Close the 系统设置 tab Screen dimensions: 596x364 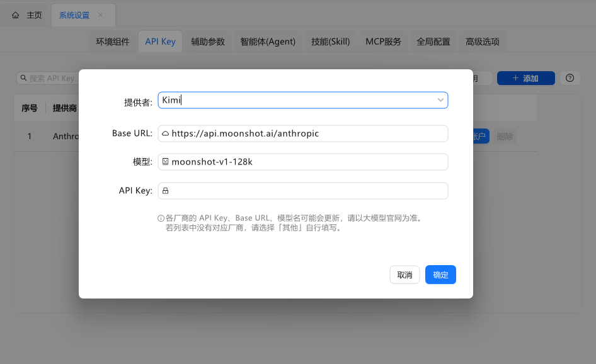100,15
